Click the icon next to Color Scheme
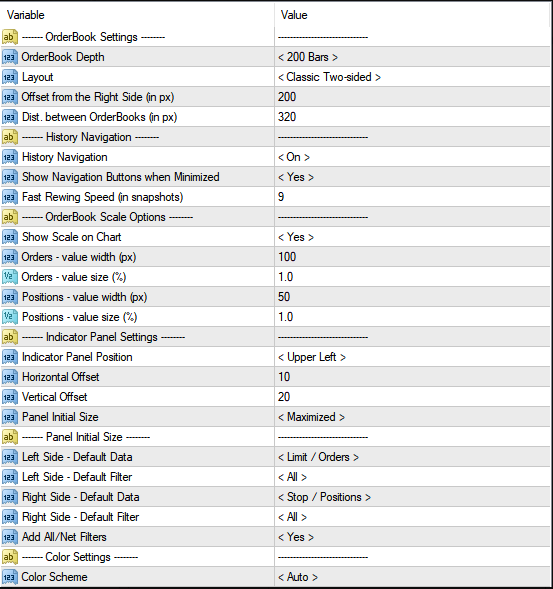This screenshot has width=553, height=589. point(9,577)
